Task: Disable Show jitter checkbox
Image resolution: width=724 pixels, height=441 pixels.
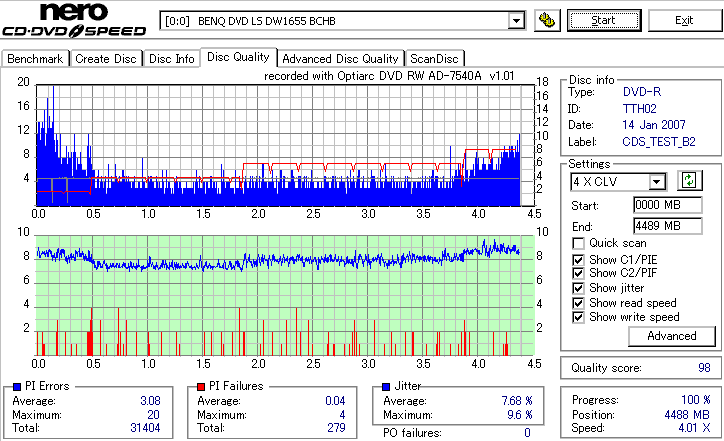Action: coord(578,288)
